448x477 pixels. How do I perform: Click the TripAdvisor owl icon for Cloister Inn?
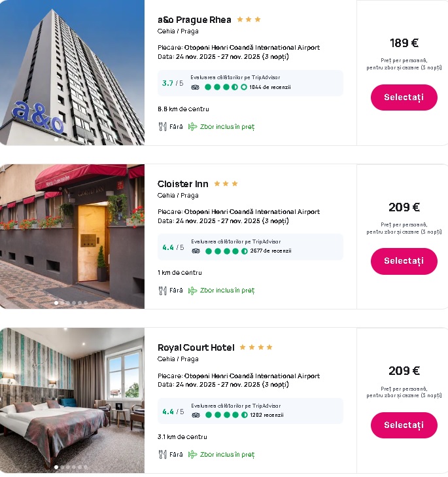[195, 251]
